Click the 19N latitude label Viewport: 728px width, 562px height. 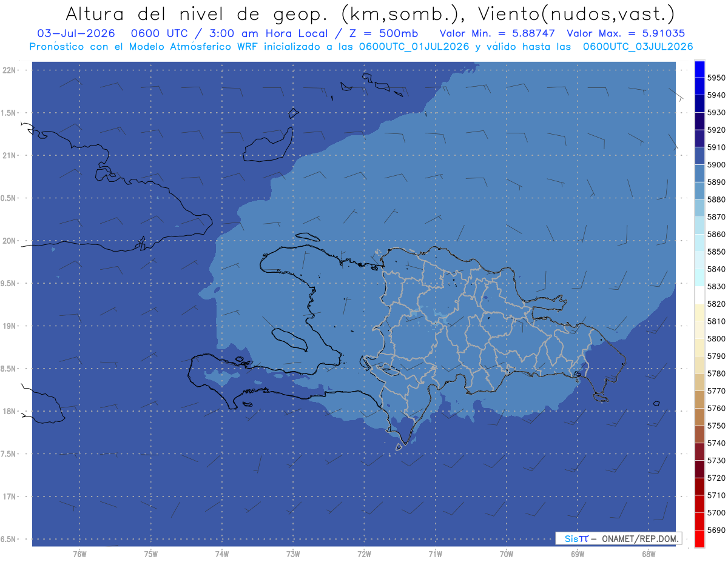click(x=10, y=326)
